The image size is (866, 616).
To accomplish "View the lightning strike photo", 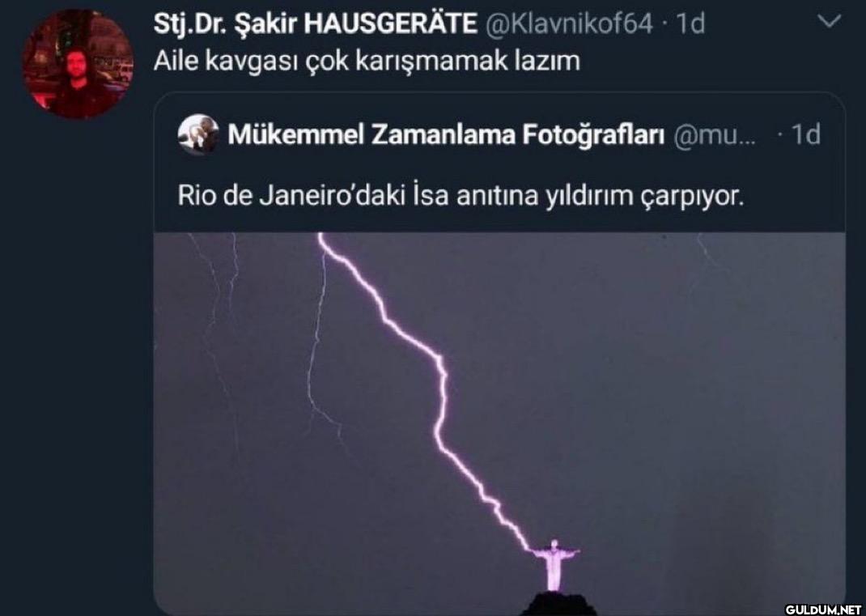I will [499, 423].
